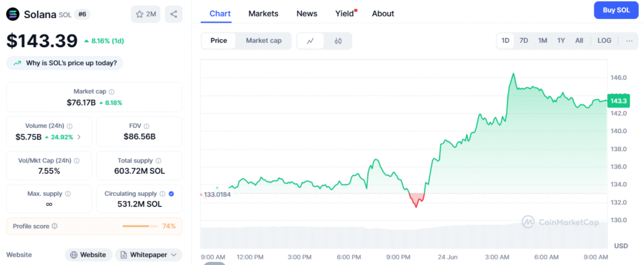
Task: Open the About tab
Action: pyautogui.click(x=383, y=14)
